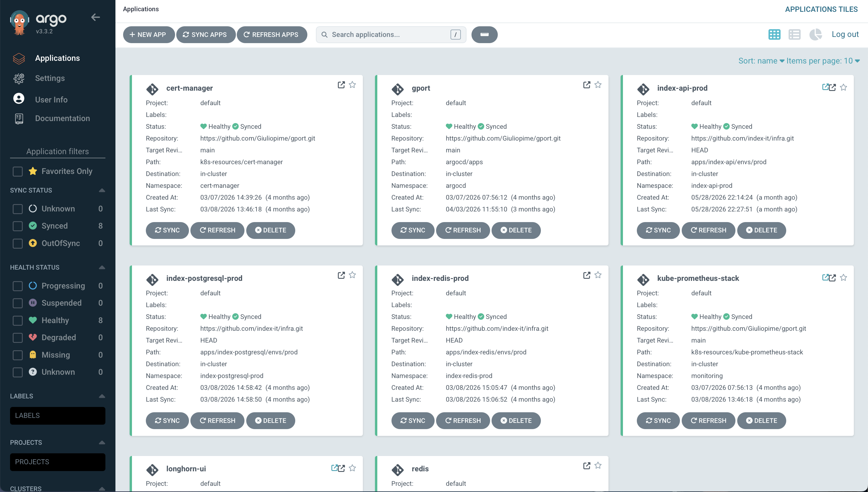
Task: Check the OutOfSync filter
Action: (17, 243)
